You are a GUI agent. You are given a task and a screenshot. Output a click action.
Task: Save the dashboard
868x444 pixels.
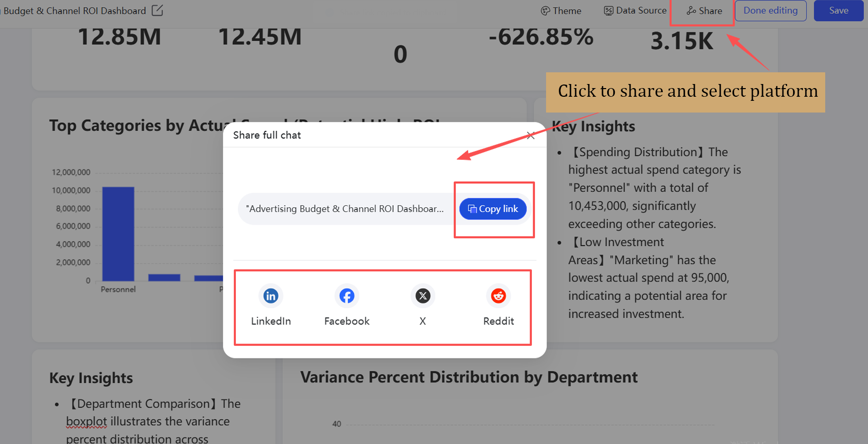pos(838,11)
